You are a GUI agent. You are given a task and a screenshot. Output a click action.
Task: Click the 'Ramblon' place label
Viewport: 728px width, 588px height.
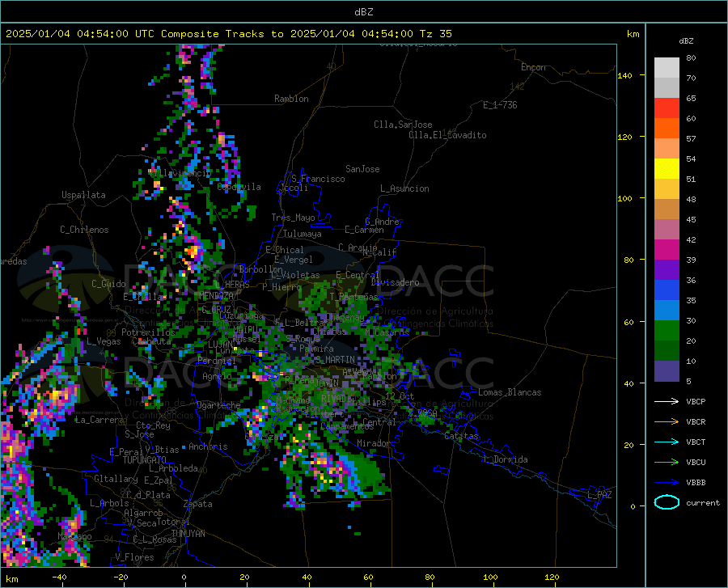coord(291,99)
